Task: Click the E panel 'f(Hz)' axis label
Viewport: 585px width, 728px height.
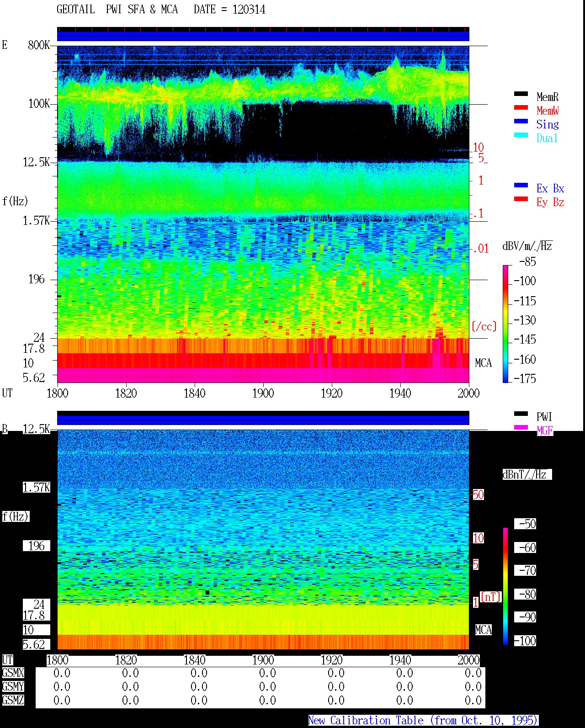Action: (15, 201)
